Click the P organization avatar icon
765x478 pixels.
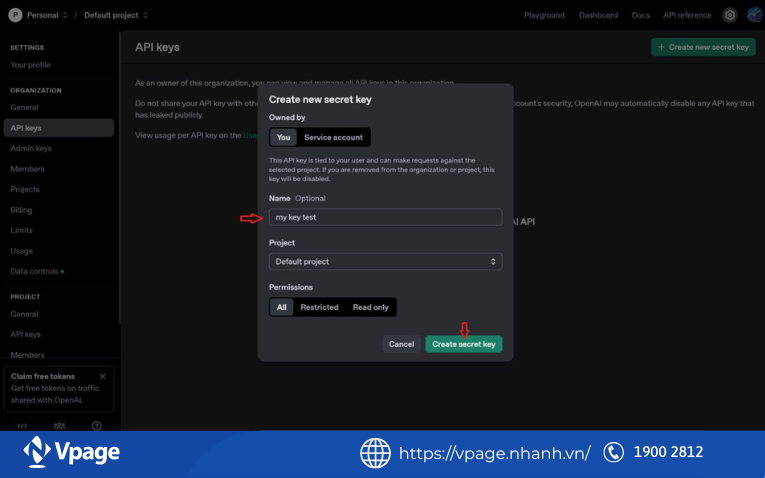[15, 15]
